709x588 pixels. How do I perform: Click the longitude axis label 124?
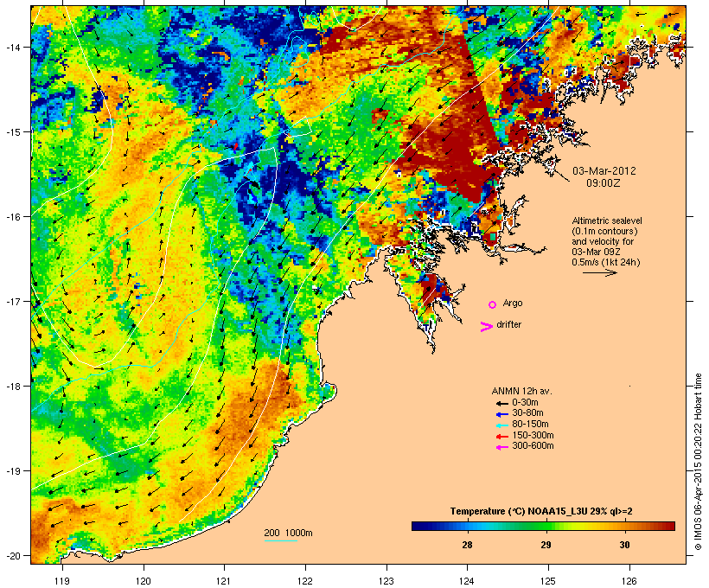point(467,581)
